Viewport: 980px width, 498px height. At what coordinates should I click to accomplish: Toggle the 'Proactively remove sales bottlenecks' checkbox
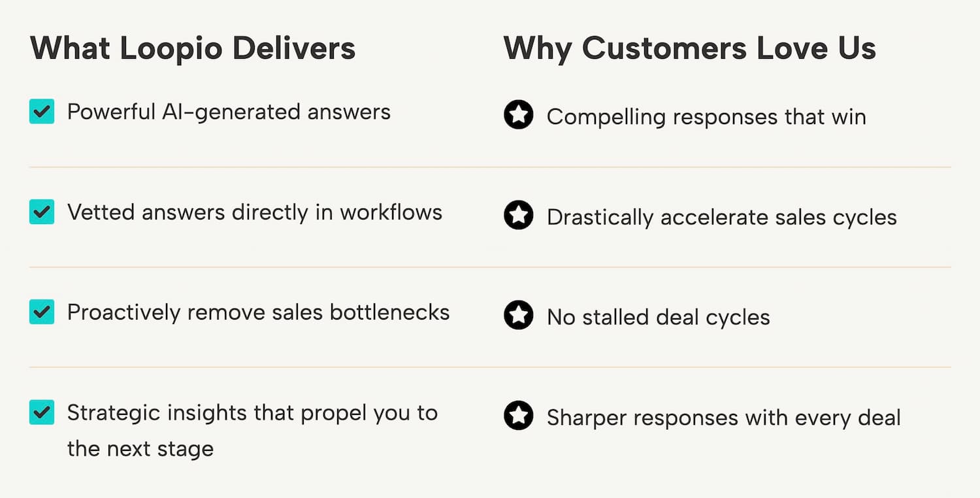(x=42, y=312)
